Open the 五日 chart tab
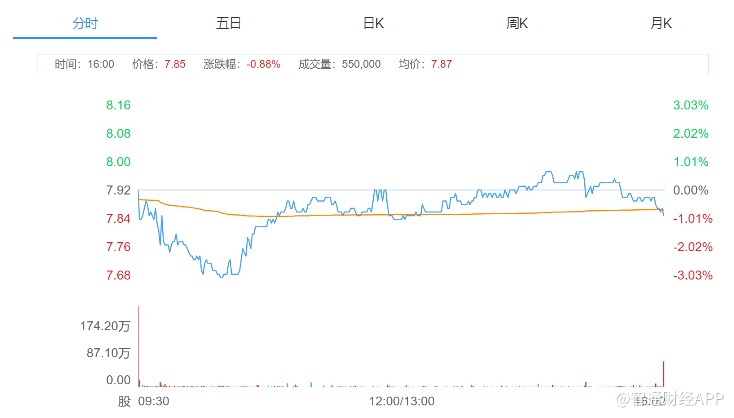 click(x=228, y=22)
